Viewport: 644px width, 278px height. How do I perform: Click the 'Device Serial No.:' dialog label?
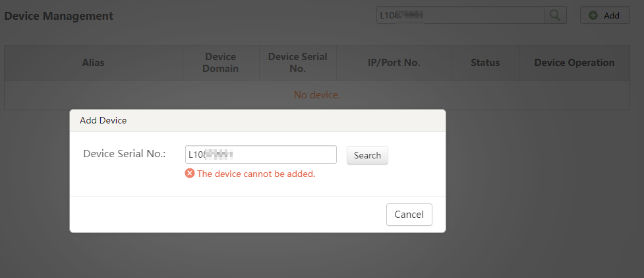124,154
